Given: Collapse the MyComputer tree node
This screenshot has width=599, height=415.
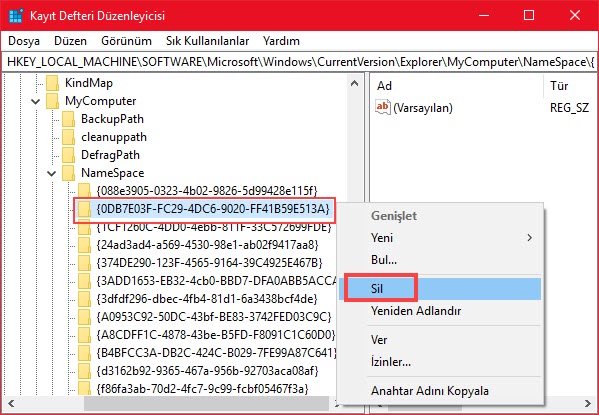Looking at the screenshot, I should click(35, 101).
